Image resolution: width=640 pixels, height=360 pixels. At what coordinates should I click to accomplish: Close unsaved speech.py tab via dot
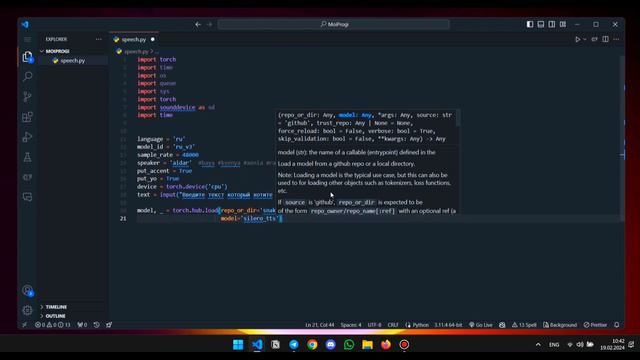point(153,39)
